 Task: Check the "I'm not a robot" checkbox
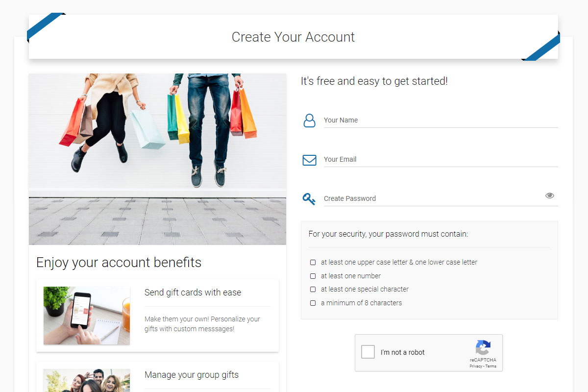(x=368, y=352)
